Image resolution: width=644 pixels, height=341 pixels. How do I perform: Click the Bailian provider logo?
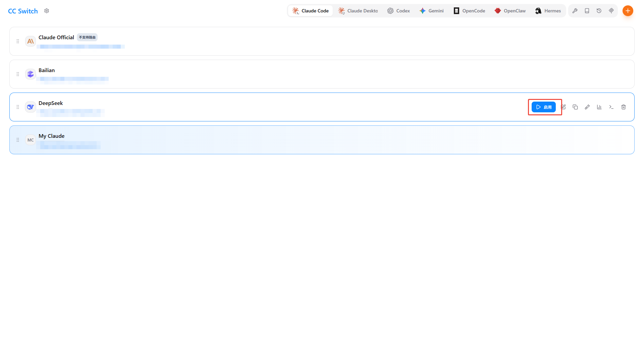coord(31,74)
